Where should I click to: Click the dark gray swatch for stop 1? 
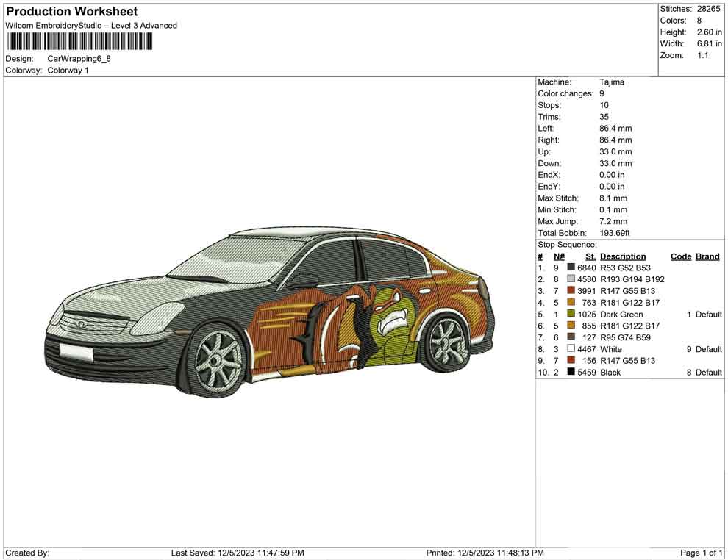[571, 268]
